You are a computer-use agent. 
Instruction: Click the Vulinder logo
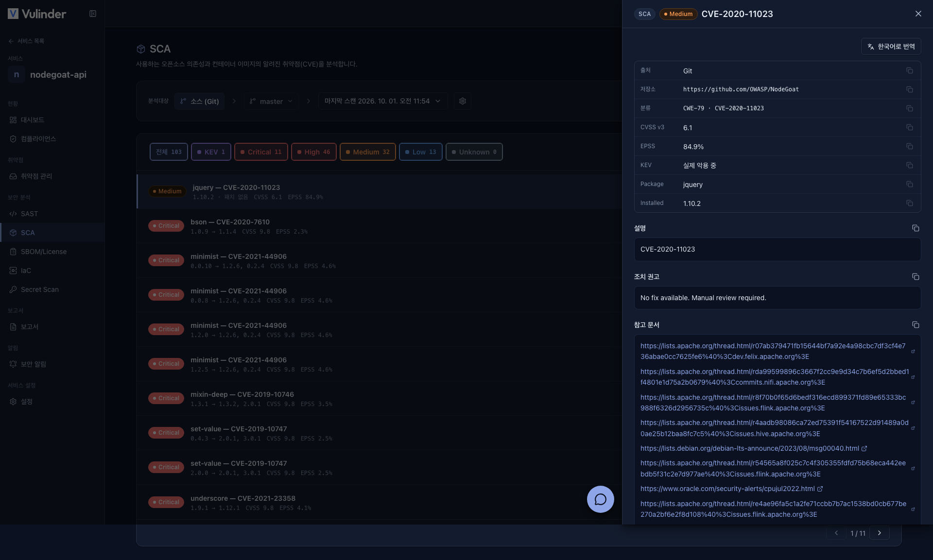pos(37,14)
